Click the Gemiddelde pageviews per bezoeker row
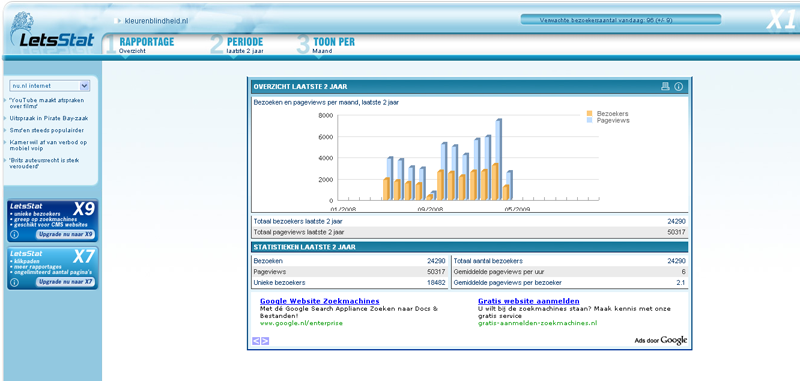 [569, 283]
